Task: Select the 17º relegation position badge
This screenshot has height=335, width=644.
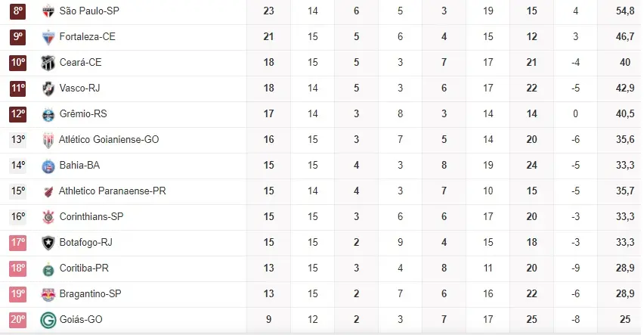Action: point(18,243)
